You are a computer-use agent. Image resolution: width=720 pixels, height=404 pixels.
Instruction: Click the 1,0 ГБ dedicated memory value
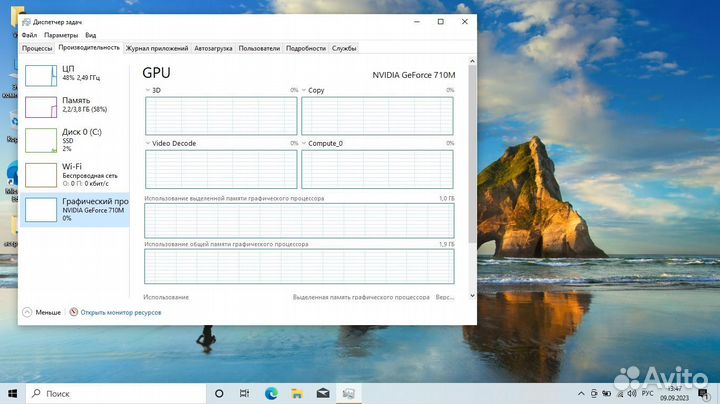pos(447,198)
